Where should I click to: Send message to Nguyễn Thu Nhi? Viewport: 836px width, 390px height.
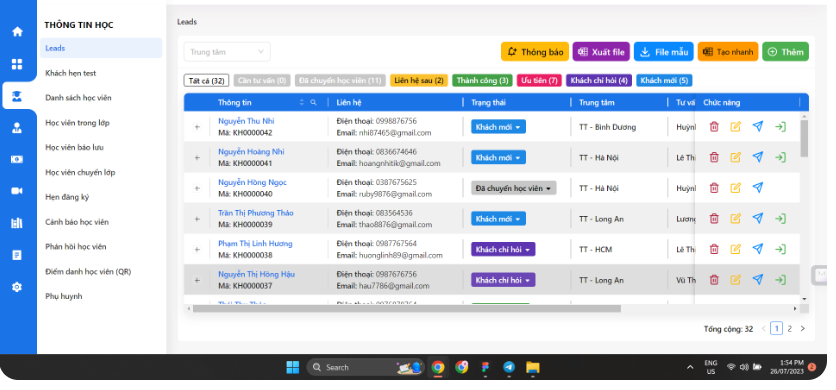click(x=758, y=126)
